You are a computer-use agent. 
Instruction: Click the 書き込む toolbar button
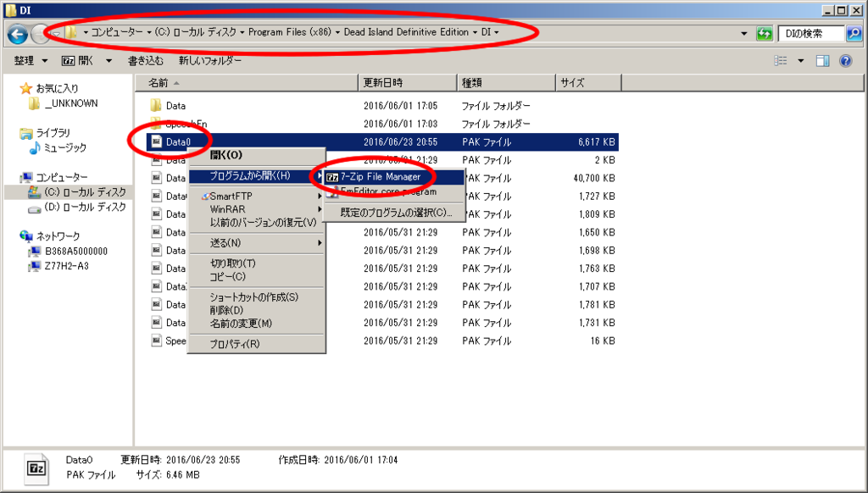[x=146, y=60]
